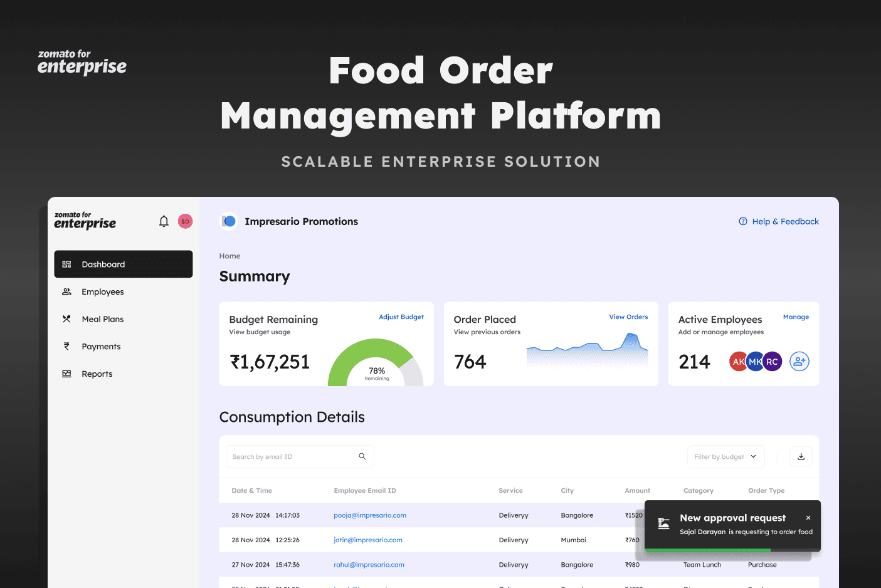Navigate to Payments
The height and width of the screenshot is (588, 881).
pyautogui.click(x=124, y=346)
